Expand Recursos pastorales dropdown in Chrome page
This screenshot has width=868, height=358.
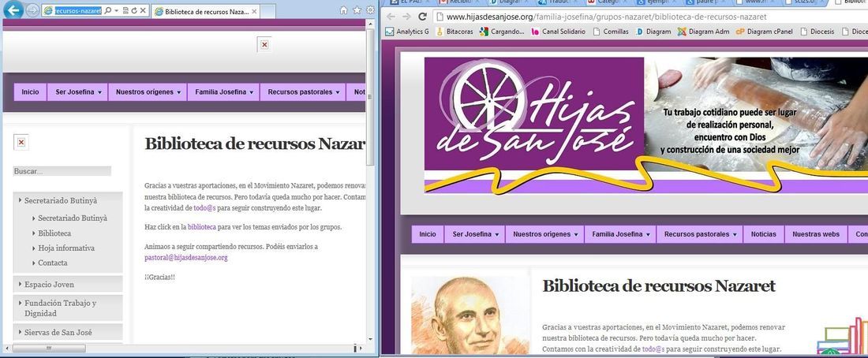700,234
